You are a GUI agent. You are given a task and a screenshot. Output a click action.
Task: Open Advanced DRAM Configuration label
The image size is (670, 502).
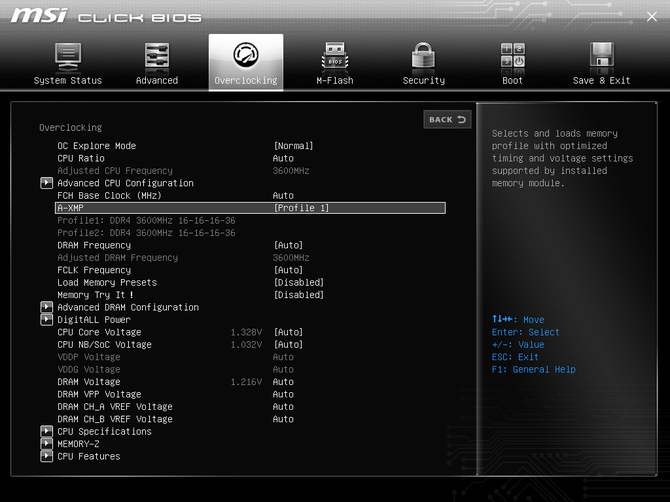point(128,307)
